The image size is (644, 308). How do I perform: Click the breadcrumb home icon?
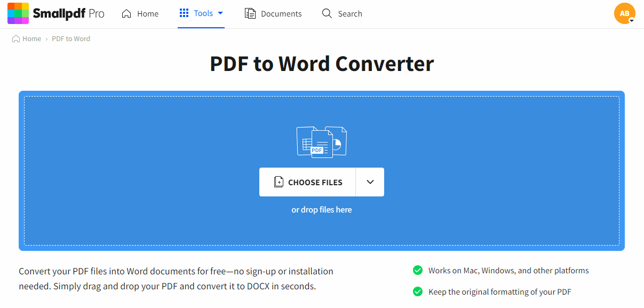pos(16,38)
